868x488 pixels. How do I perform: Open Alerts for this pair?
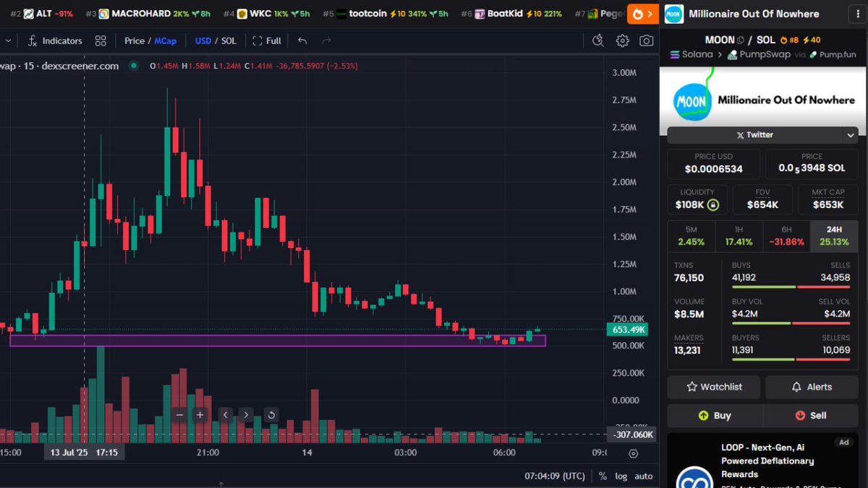811,387
